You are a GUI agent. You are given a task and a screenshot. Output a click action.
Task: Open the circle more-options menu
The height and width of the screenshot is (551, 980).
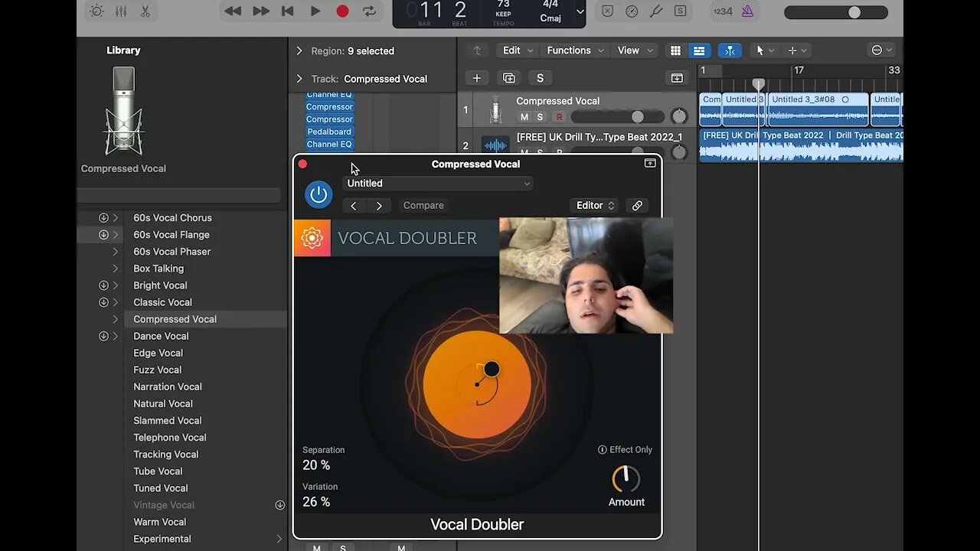(882, 51)
